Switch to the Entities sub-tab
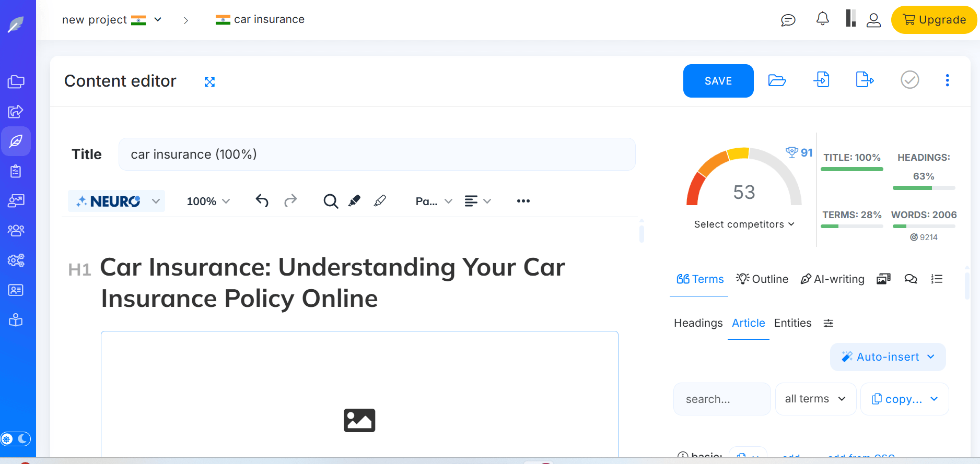 [x=792, y=323]
